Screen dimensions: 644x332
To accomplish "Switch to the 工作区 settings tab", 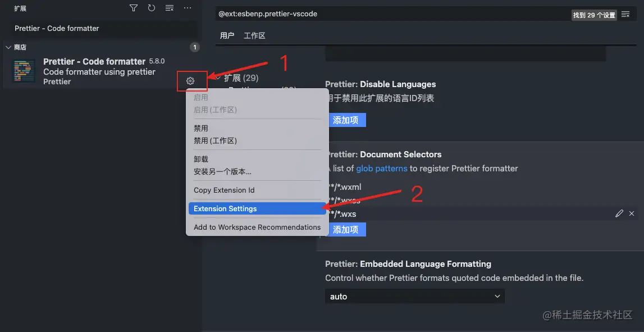I will (x=255, y=36).
